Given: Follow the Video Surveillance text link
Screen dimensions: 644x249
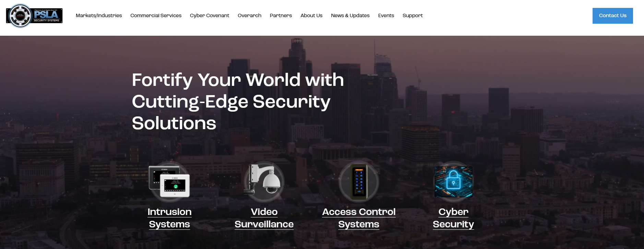Looking at the screenshot, I should (264, 218).
